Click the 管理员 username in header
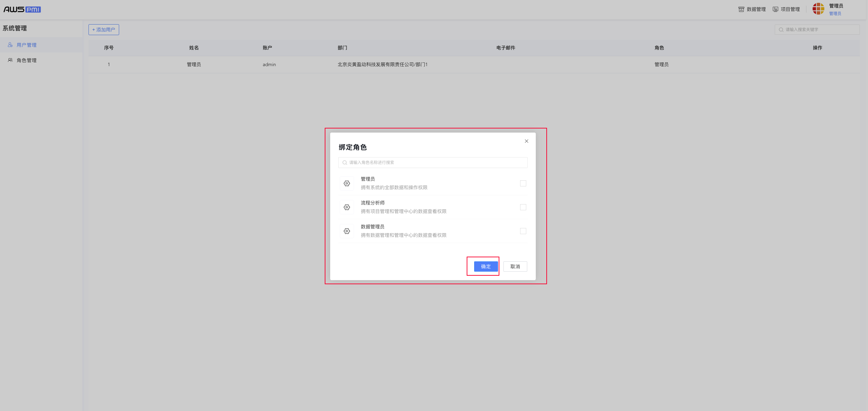Viewport: 868px width, 411px height. pos(836,6)
